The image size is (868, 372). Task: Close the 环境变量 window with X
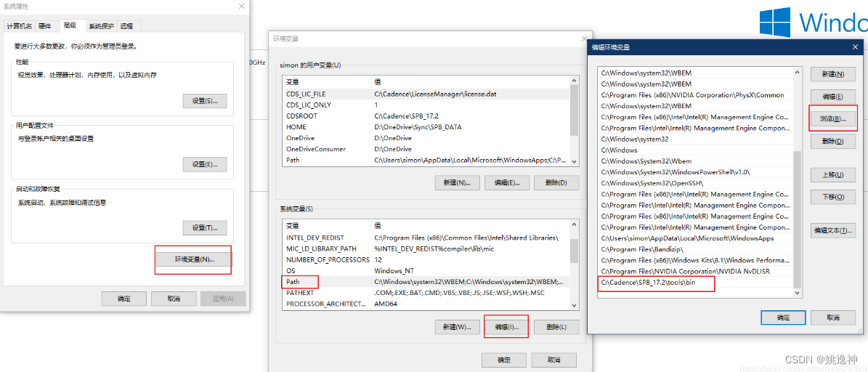click(585, 39)
